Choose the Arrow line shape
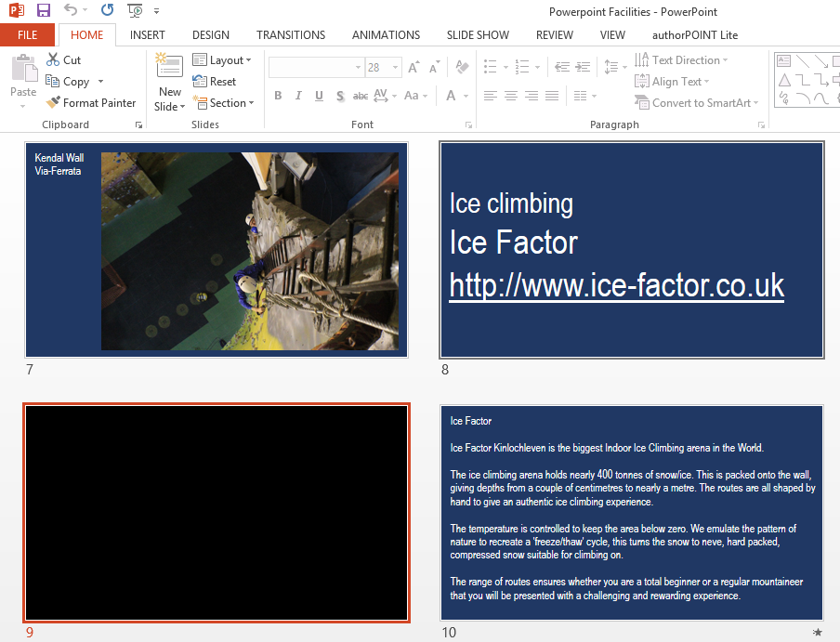This screenshot has height=642, width=840. coord(820,60)
